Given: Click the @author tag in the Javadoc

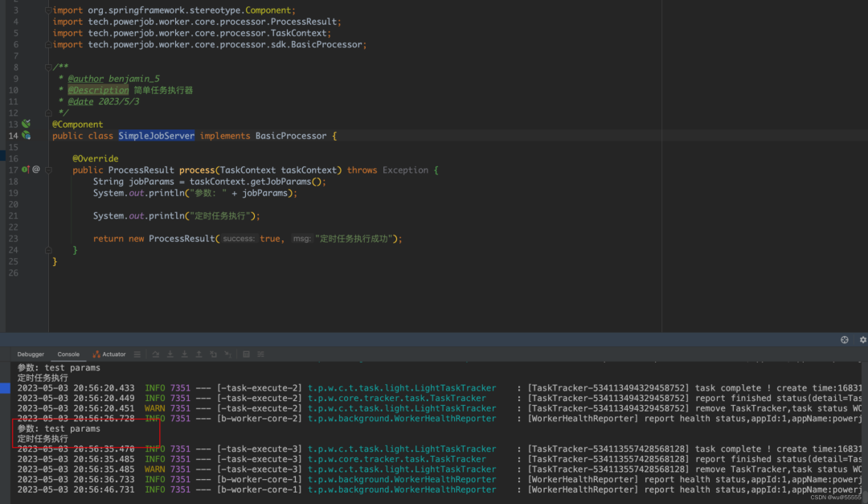Looking at the screenshot, I should click(85, 79).
